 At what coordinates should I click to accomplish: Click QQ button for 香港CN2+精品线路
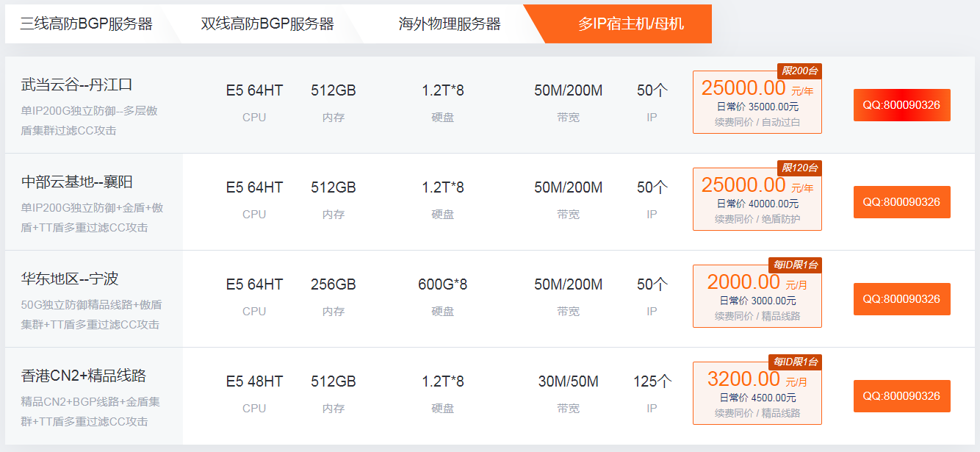(901, 396)
